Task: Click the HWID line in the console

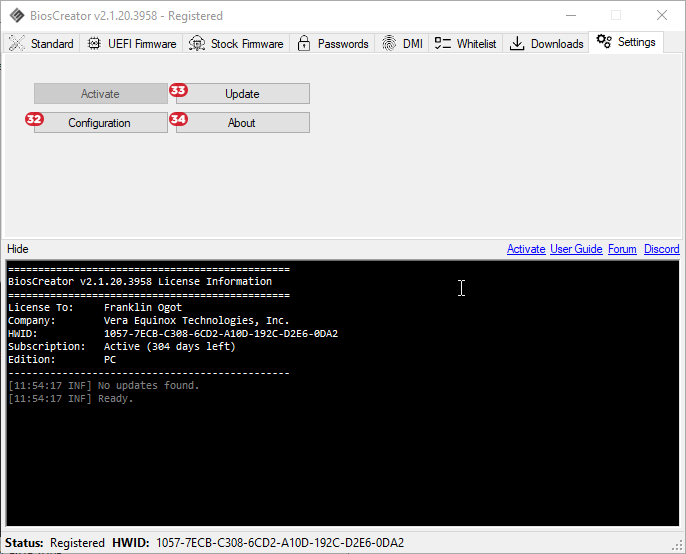Action: [x=173, y=333]
